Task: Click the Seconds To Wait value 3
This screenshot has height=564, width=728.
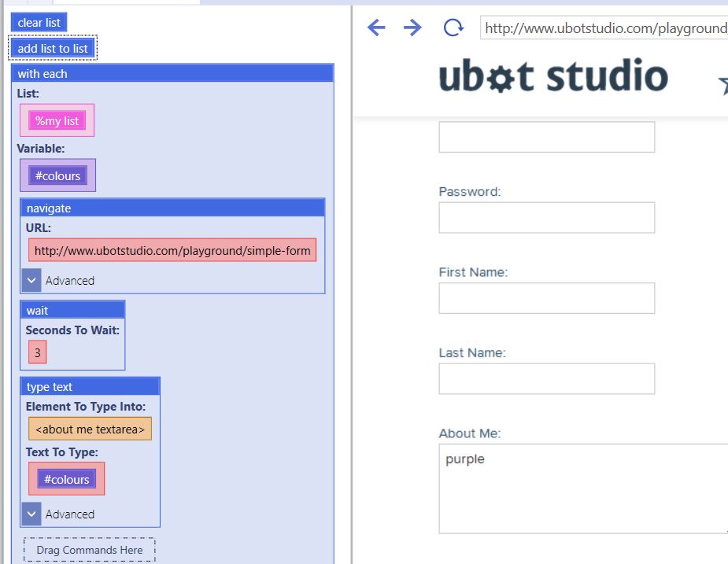Action: [x=38, y=352]
